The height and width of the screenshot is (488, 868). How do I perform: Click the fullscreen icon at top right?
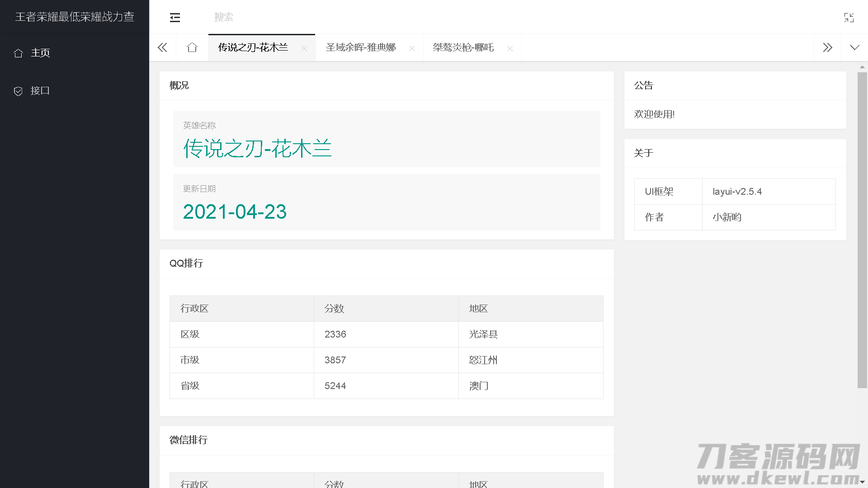(x=849, y=18)
